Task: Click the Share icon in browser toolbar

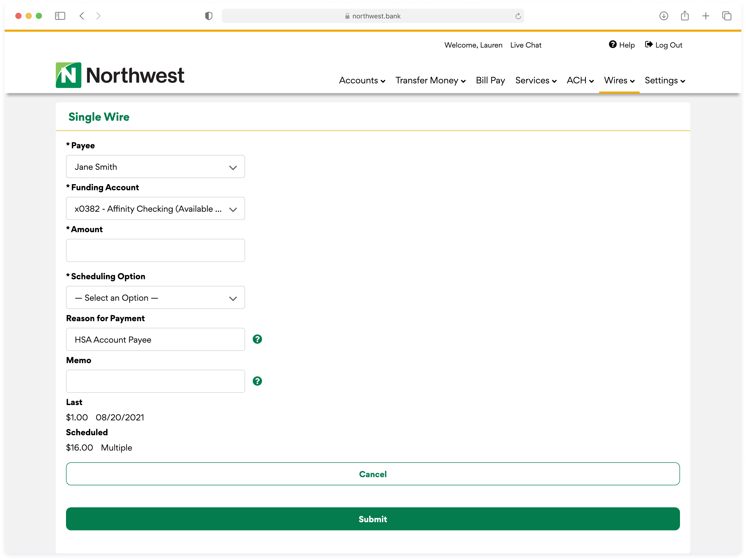Action: [685, 16]
